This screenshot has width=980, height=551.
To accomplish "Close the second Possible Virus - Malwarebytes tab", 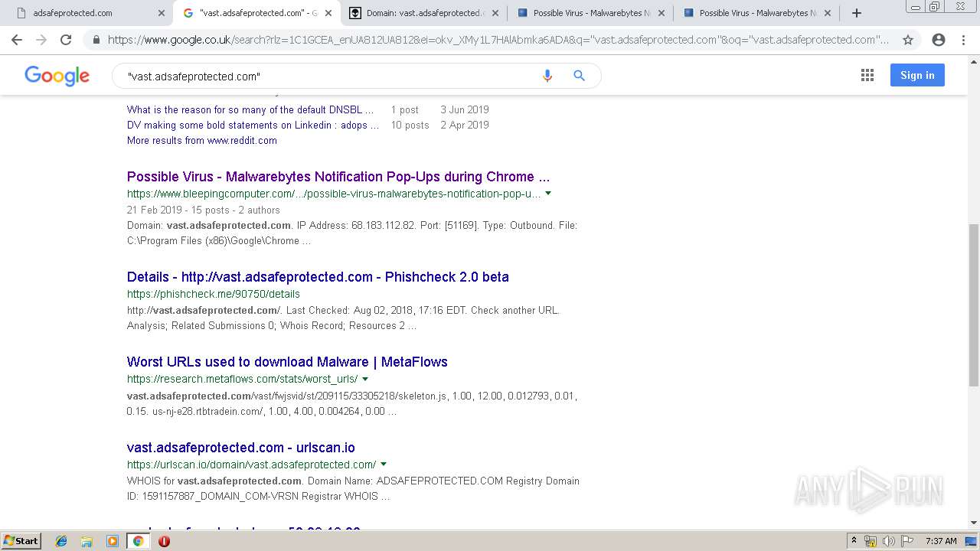I will tap(828, 13).
